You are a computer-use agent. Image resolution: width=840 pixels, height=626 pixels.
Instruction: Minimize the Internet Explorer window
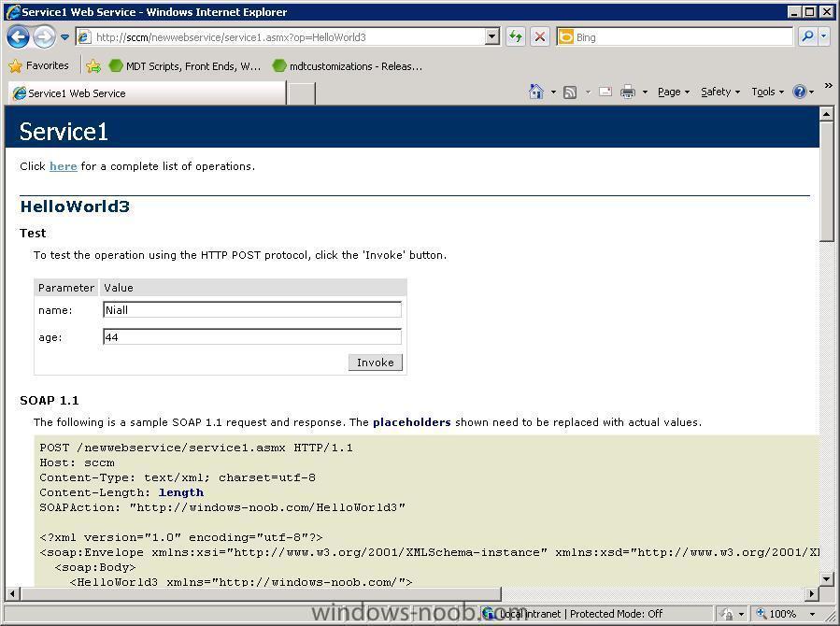point(795,12)
